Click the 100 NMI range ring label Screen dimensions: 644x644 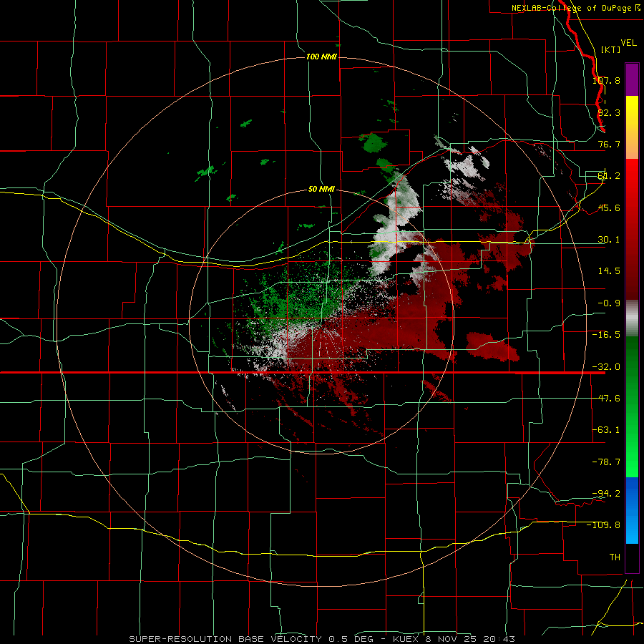coord(321,57)
